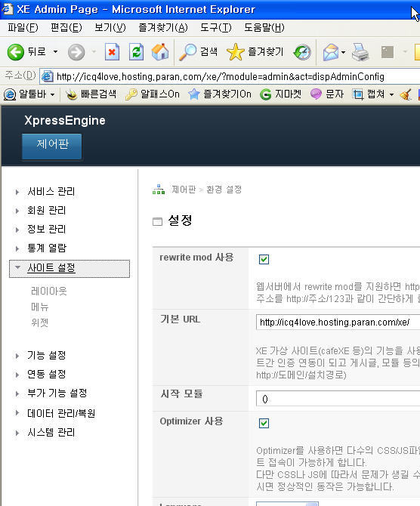
Task: Click the sitemap icon beside 제어판 breadcrumb
Action: point(159,190)
